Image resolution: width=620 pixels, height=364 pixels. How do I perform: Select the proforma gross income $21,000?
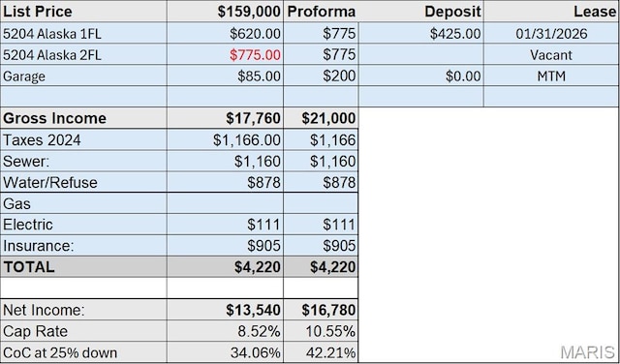click(321, 118)
